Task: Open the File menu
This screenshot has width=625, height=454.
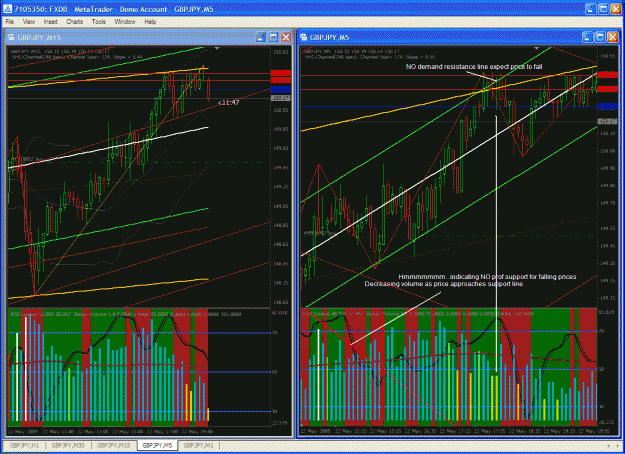Action: 10,22
